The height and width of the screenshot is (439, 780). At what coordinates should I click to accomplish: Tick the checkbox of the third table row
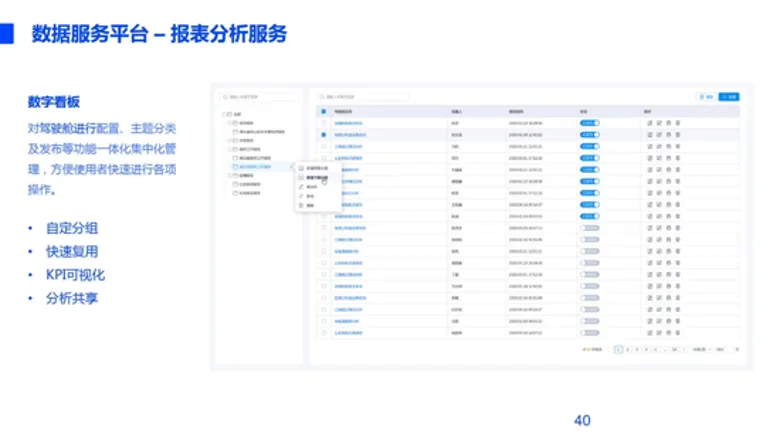pos(324,147)
